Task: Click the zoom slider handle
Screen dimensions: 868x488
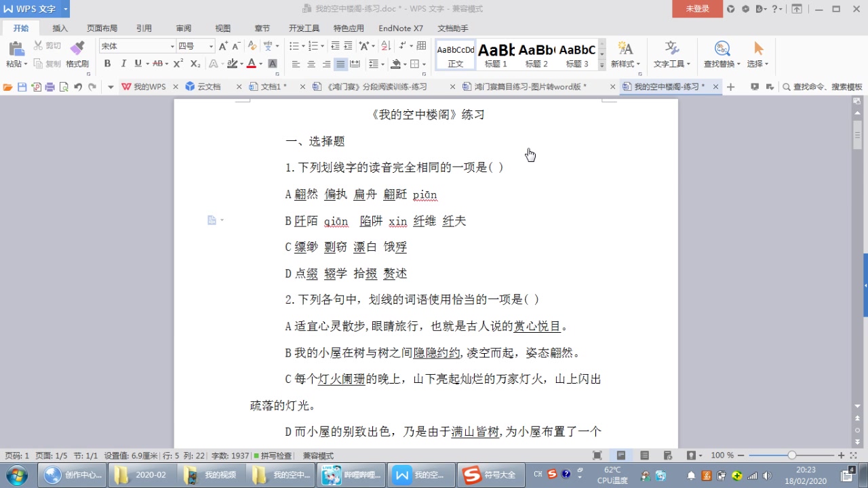Action: [x=791, y=455]
